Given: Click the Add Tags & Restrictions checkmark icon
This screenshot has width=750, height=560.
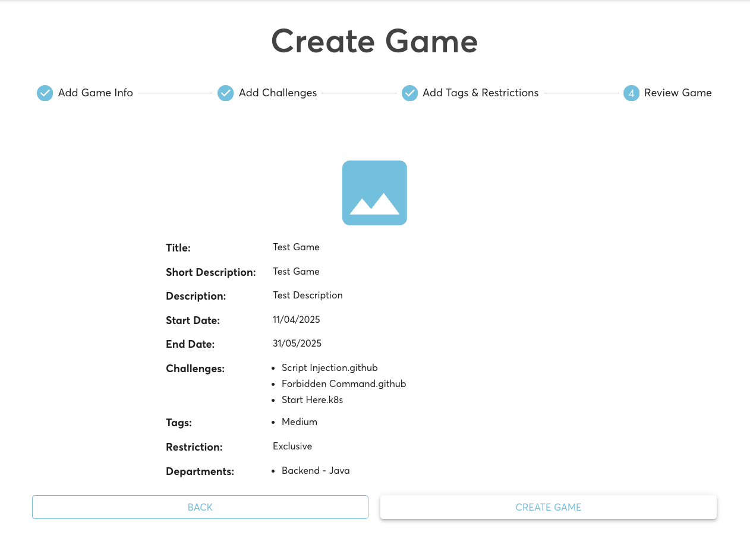Looking at the screenshot, I should click(x=409, y=93).
